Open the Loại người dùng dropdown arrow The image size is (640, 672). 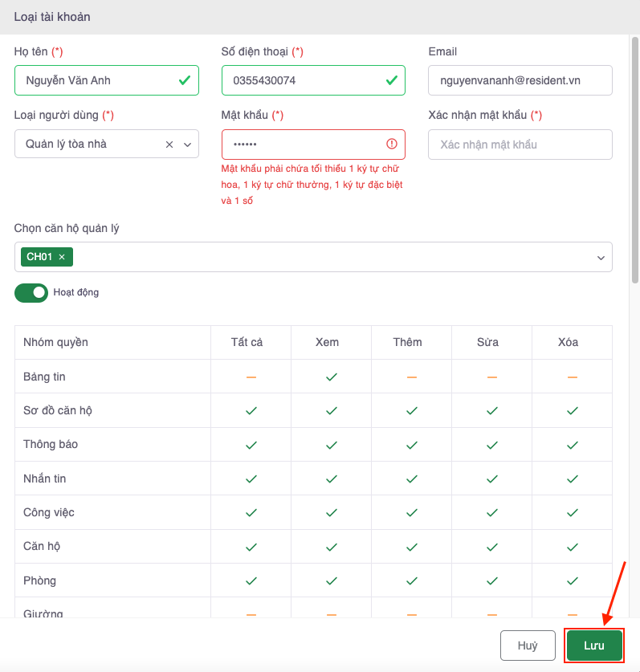pos(188,145)
